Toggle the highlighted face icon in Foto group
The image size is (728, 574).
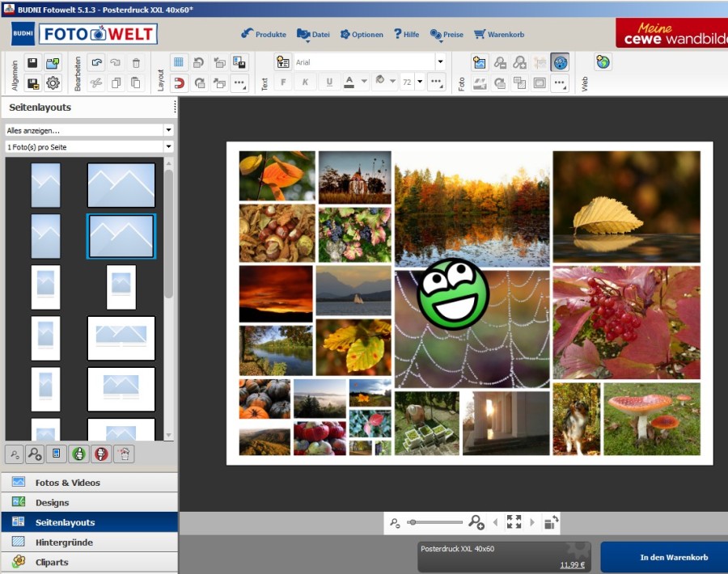click(560, 62)
